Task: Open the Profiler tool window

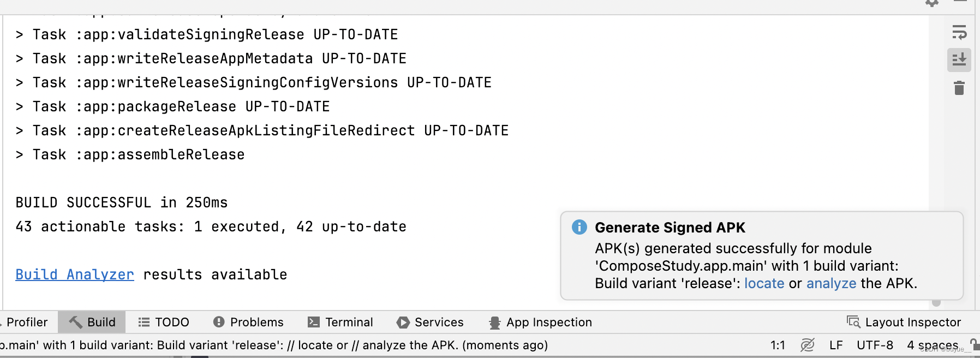Action: [26, 322]
